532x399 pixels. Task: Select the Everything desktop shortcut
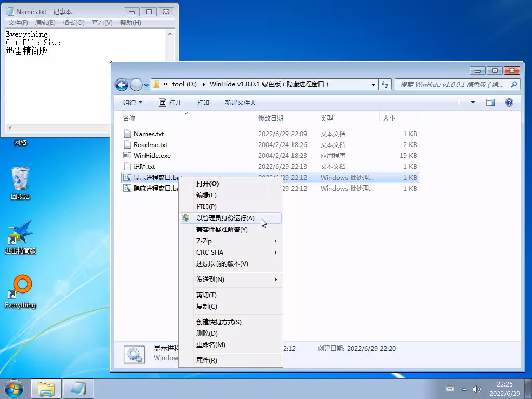coord(20,291)
